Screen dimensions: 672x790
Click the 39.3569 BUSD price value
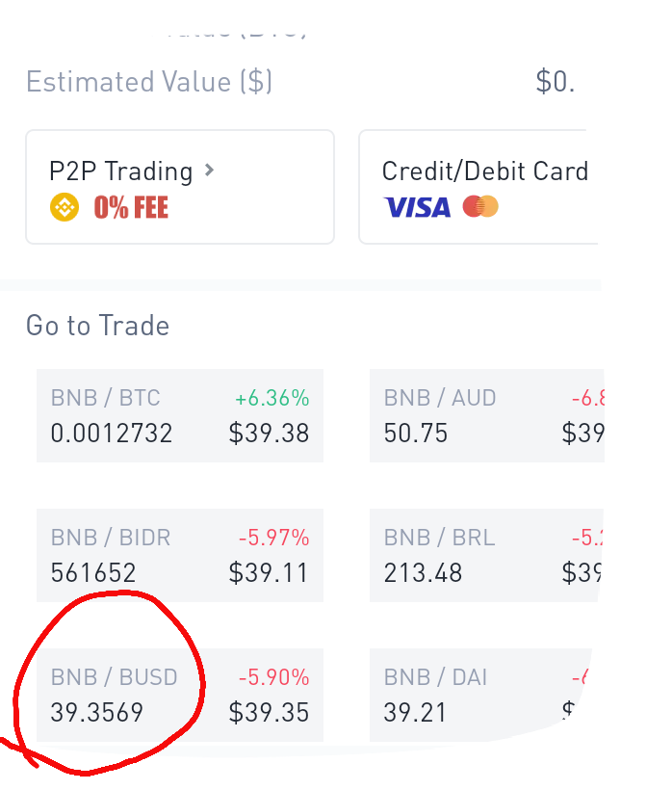[97, 712]
